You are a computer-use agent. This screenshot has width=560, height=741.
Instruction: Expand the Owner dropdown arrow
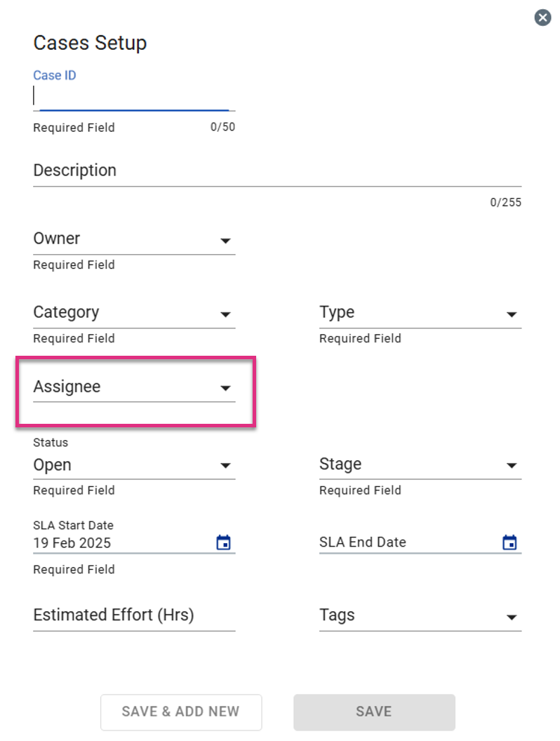point(225,241)
